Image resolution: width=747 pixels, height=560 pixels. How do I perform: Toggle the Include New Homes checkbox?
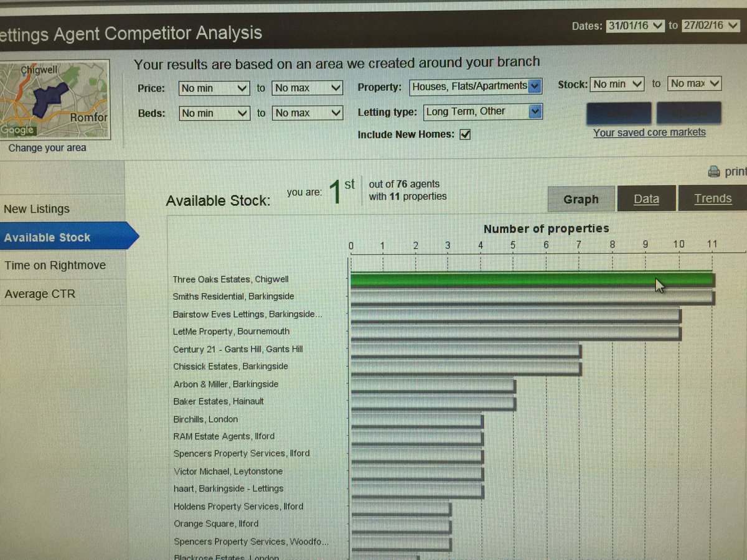pyautogui.click(x=464, y=134)
